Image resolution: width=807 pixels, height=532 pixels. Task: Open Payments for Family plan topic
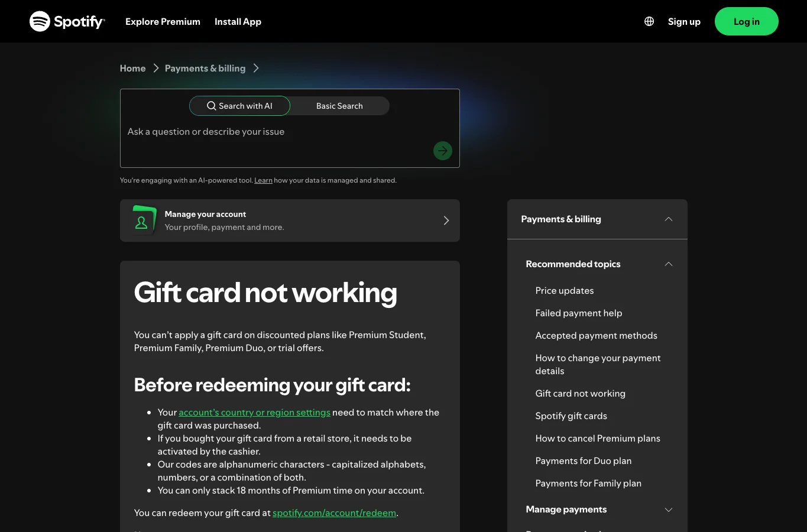(x=588, y=483)
